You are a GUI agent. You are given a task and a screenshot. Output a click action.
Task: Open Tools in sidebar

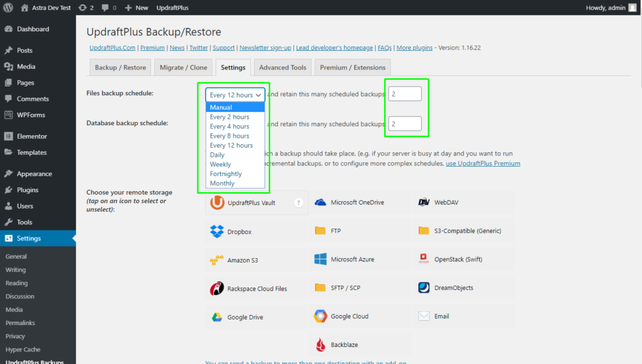pyautogui.click(x=24, y=222)
